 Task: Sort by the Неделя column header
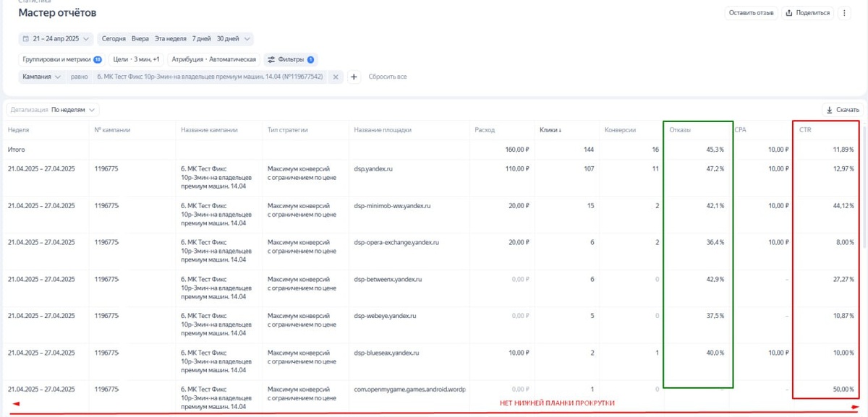[18, 130]
